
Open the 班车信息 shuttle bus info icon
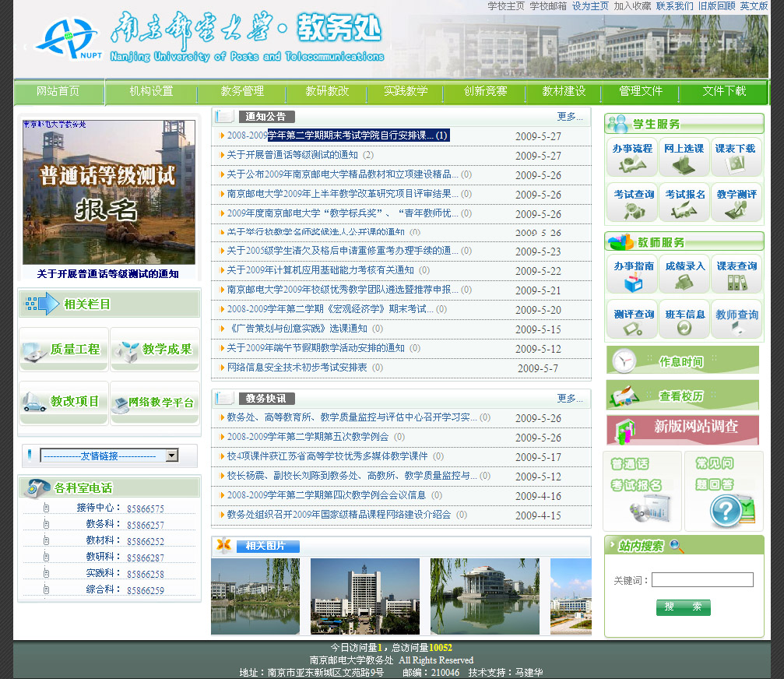684,320
